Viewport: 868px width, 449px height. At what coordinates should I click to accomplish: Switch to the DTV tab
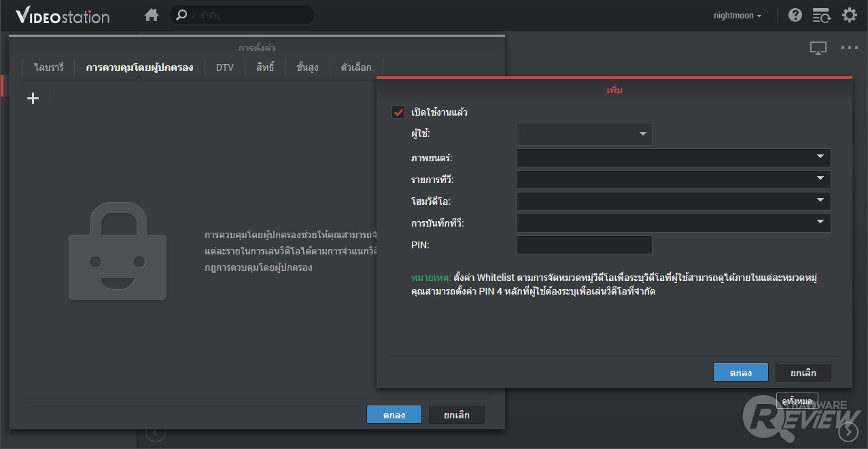pyautogui.click(x=225, y=67)
